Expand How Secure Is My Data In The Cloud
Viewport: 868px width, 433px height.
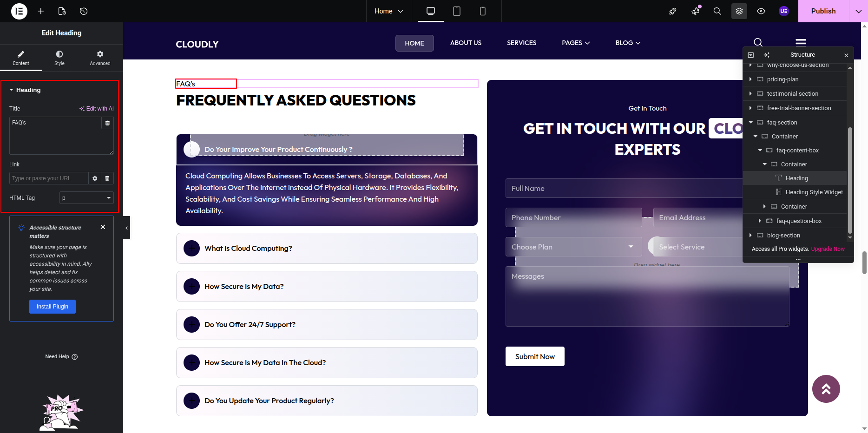point(327,363)
